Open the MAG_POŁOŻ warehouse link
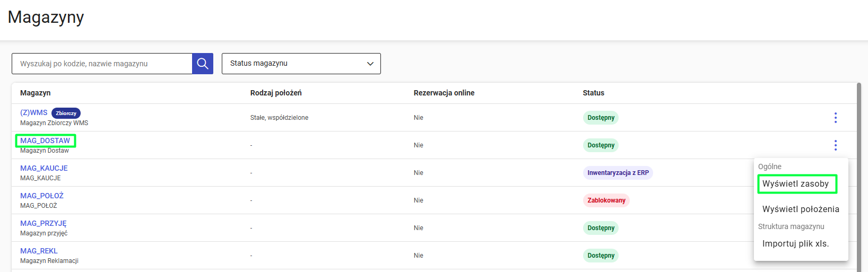Screen dimensions: 868x272 tap(42, 196)
